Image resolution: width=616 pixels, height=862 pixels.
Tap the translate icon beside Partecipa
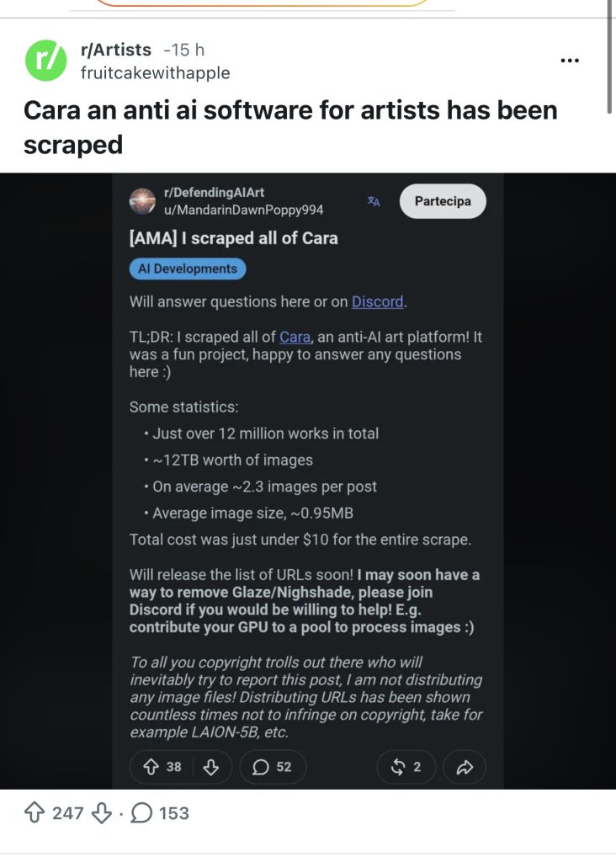point(374,201)
